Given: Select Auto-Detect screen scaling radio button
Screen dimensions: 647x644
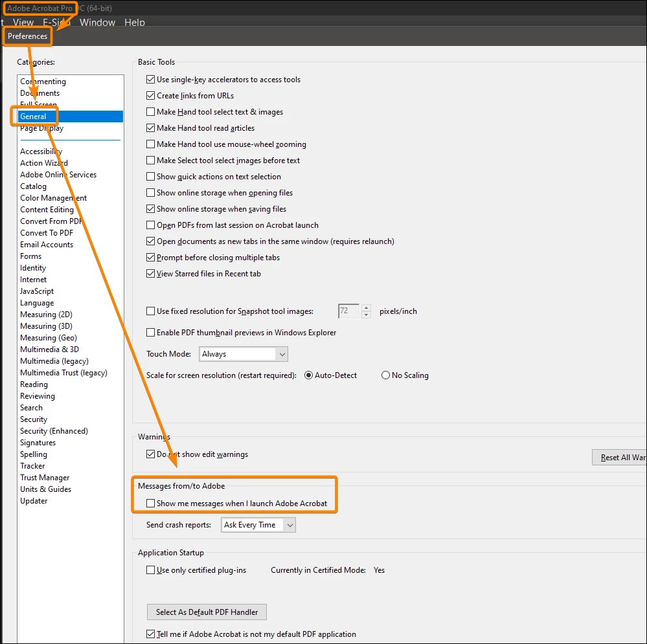Looking at the screenshot, I should [308, 375].
